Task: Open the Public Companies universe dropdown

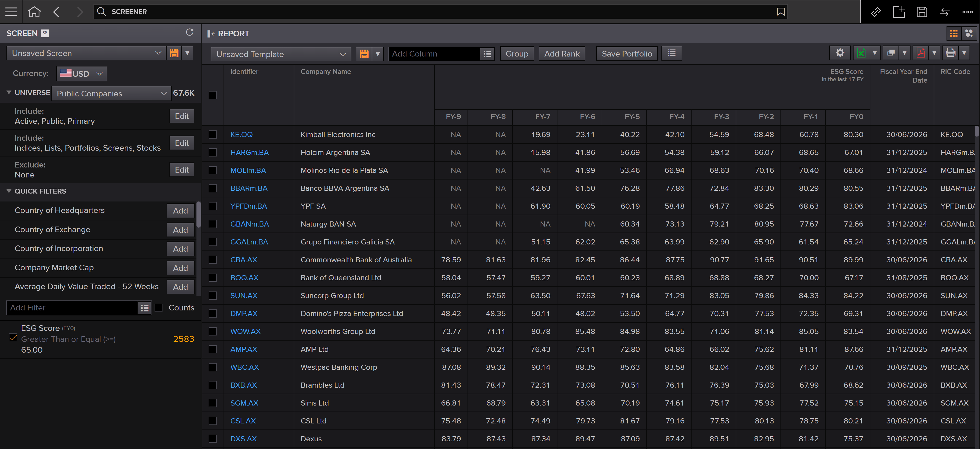Action: click(x=111, y=93)
